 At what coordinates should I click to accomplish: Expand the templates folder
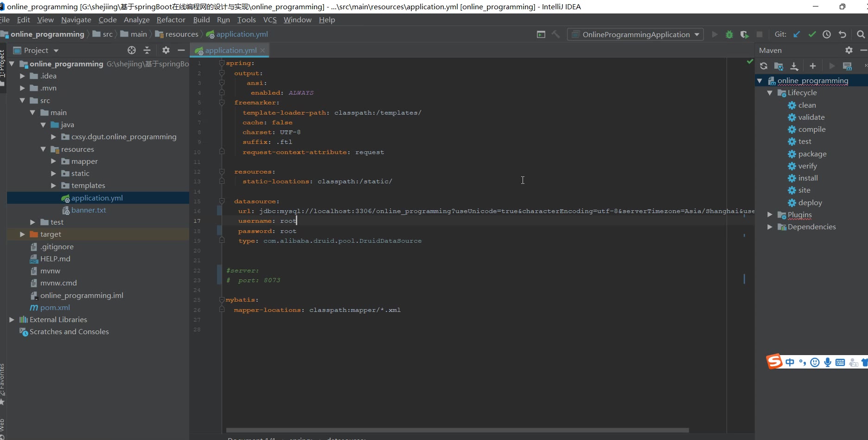coord(53,186)
